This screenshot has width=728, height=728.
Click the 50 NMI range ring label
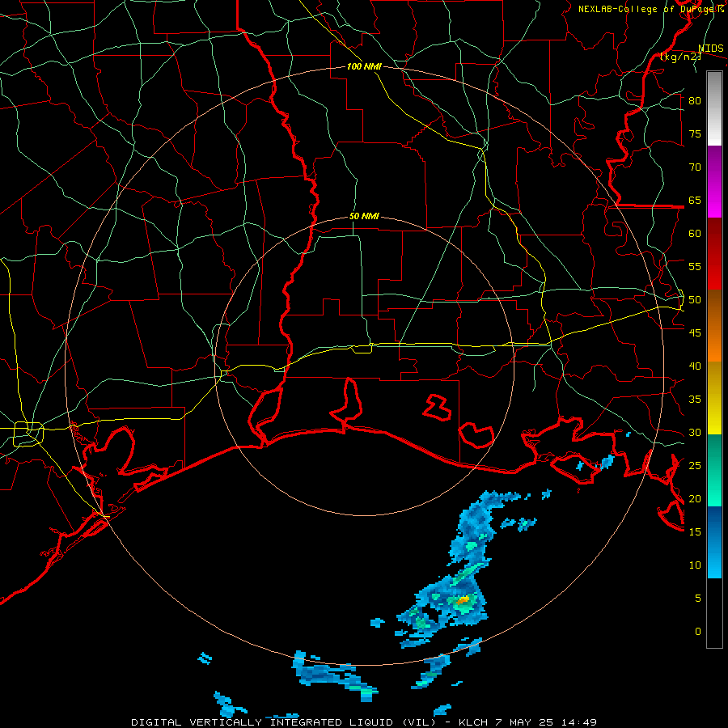click(364, 216)
